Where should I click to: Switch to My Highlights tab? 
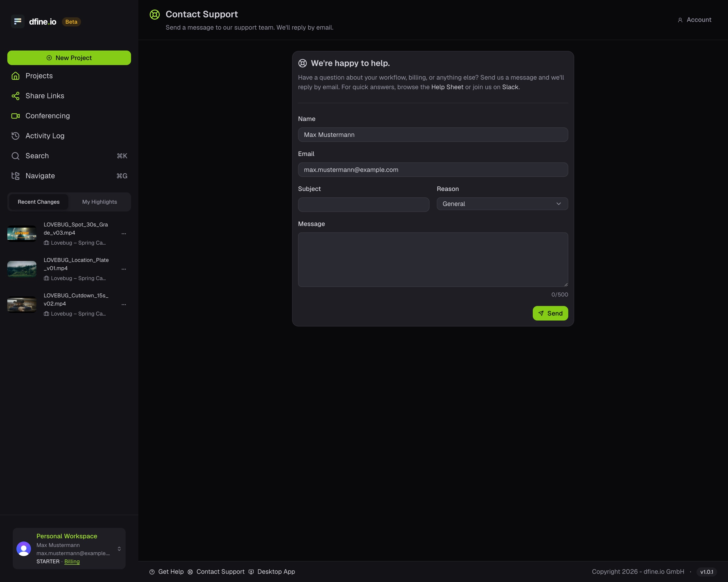coord(99,202)
